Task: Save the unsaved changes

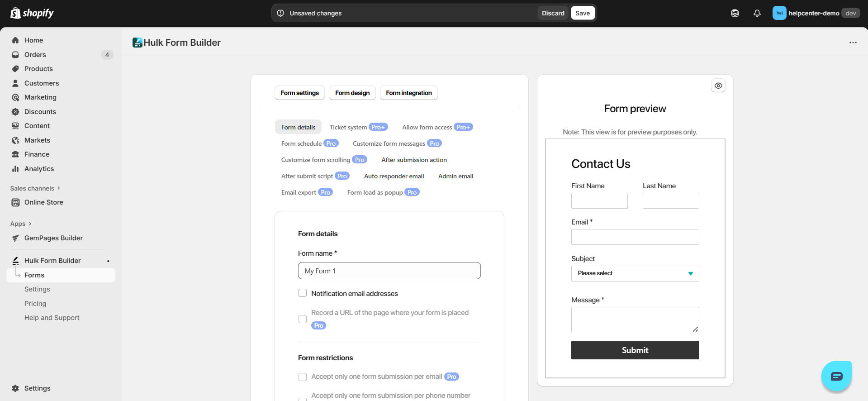Action: [x=583, y=13]
